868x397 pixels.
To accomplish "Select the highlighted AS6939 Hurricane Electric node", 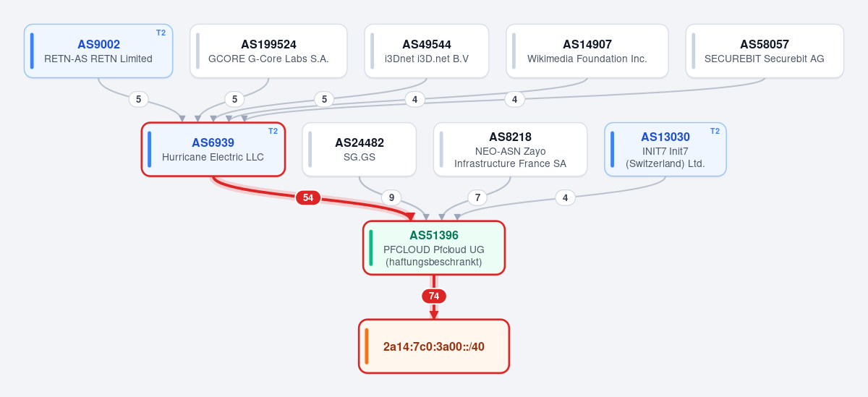I will [213, 149].
